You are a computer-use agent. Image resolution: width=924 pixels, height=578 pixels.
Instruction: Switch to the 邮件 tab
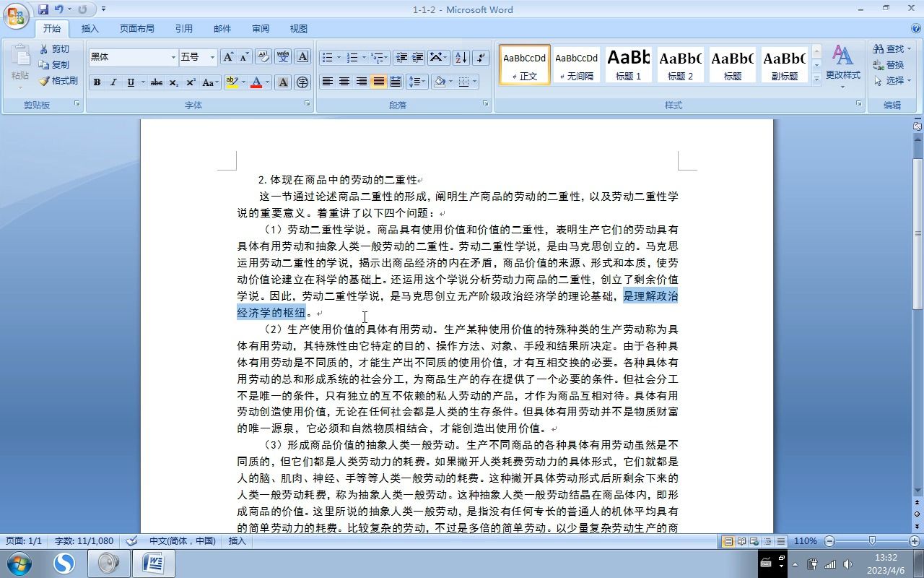pos(222,29)
